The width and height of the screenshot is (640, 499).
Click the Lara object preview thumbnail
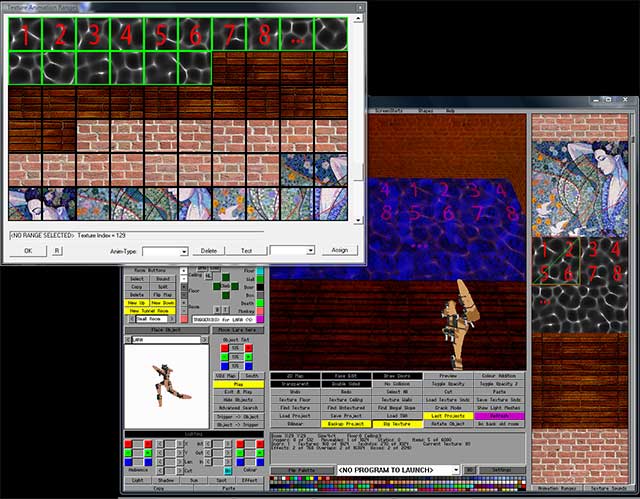click(169, 380)
